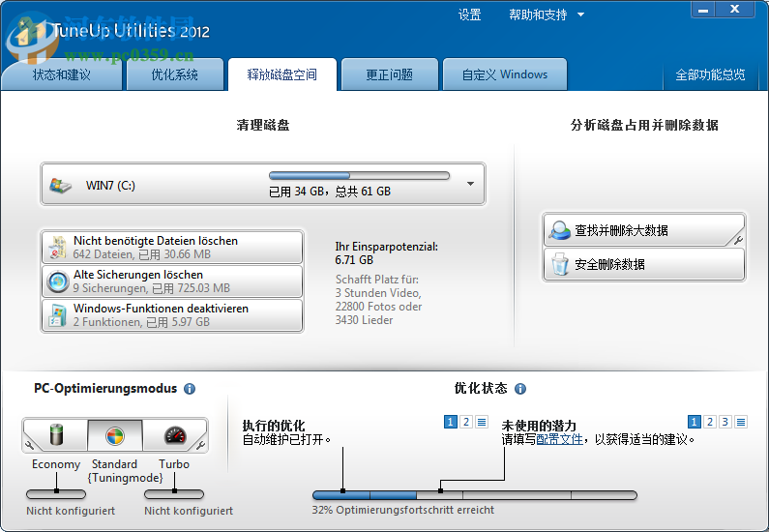Screen dimensions: 769x532
Task: Configure Economy mode with left wrench
Action: [x=29, y=445]
